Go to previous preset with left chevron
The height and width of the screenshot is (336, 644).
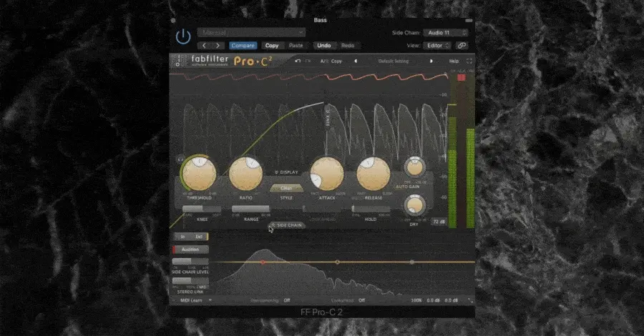click(x=204, y=46)
